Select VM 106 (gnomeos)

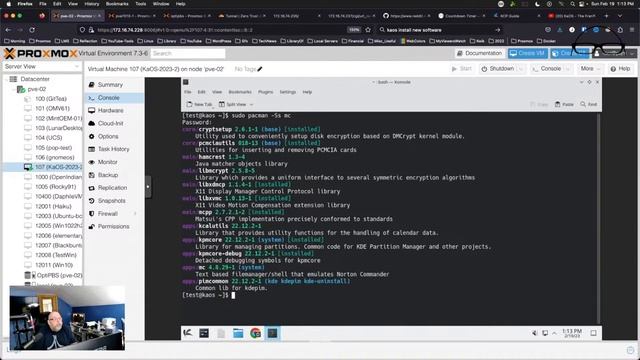click(54, 158)
